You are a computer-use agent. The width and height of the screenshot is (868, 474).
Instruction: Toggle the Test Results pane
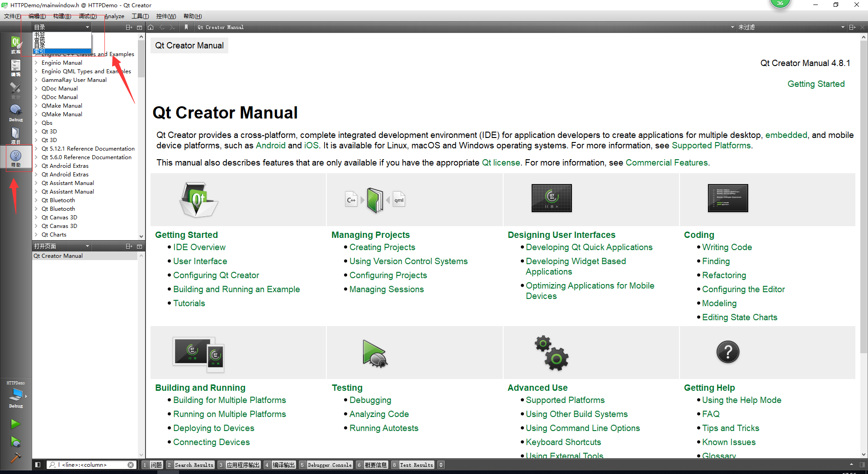pyautogui.click(x=413, y=465)
